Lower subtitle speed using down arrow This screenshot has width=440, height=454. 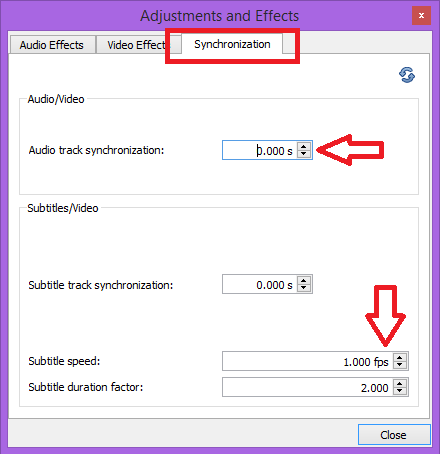(x=400, y=365)
